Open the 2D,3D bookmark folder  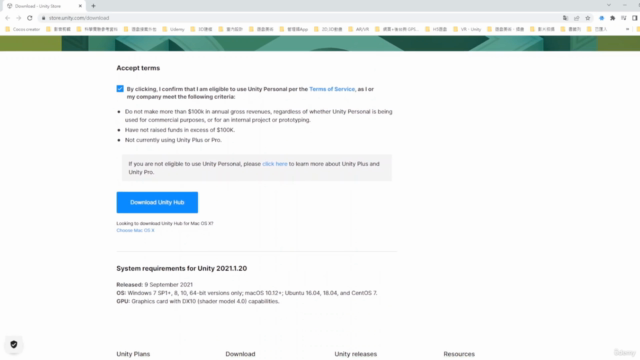[x=328, y=29]
